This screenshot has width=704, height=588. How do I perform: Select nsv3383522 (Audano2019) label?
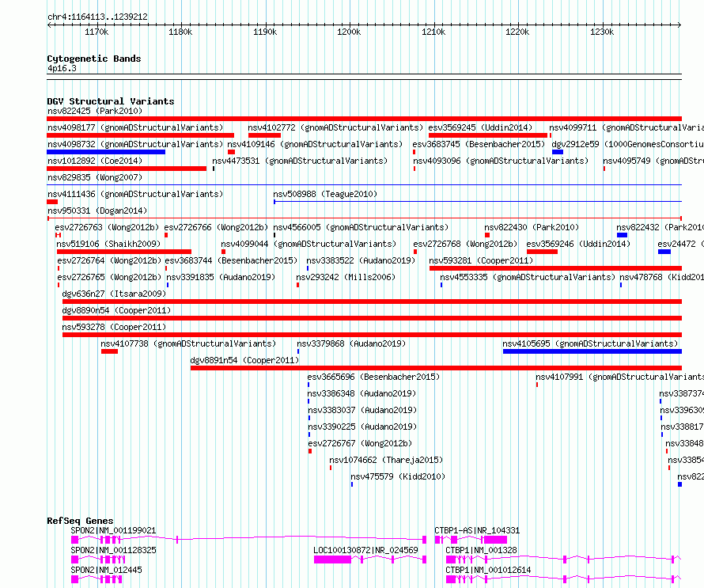click(361, 260)
